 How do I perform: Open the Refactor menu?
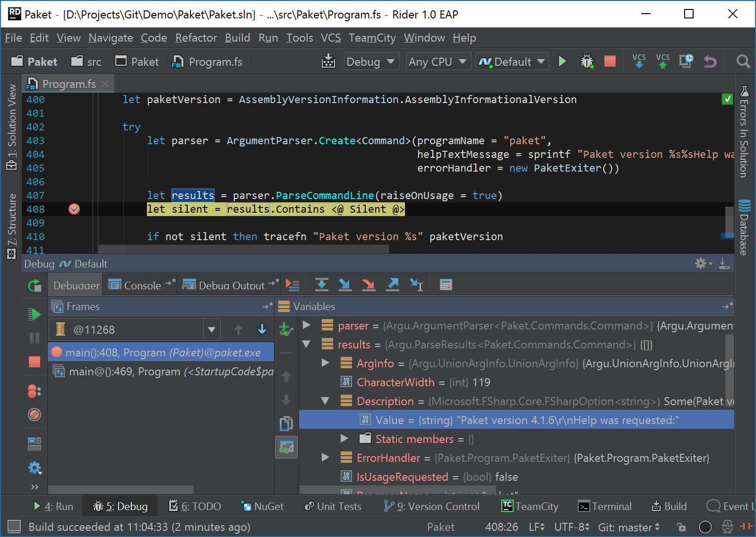pyautogui.click(x=196, y=38)
